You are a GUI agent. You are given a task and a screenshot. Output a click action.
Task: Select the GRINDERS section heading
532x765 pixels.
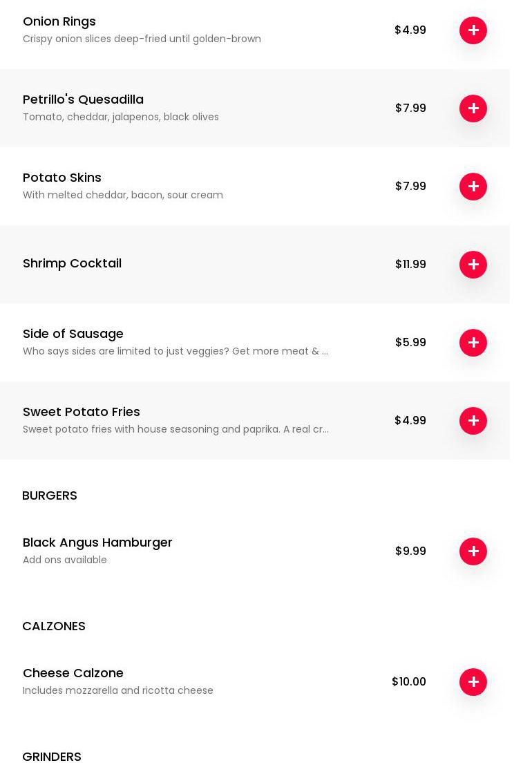tap(52, 757)
